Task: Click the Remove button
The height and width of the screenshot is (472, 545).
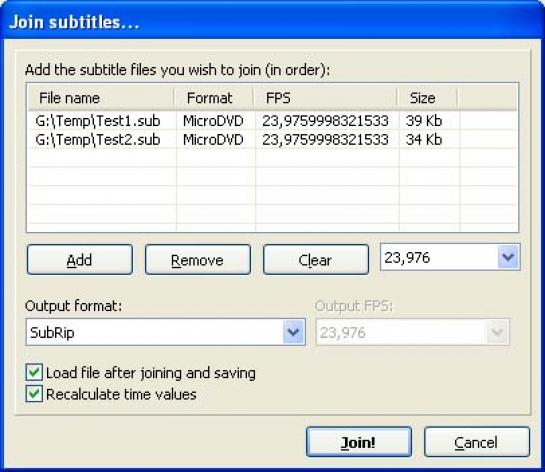Action: [x=197, y=260]
